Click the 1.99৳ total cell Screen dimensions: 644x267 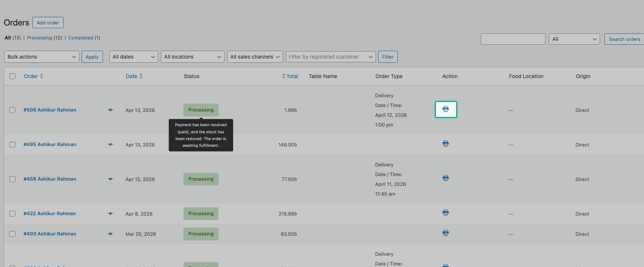point(291,110)
